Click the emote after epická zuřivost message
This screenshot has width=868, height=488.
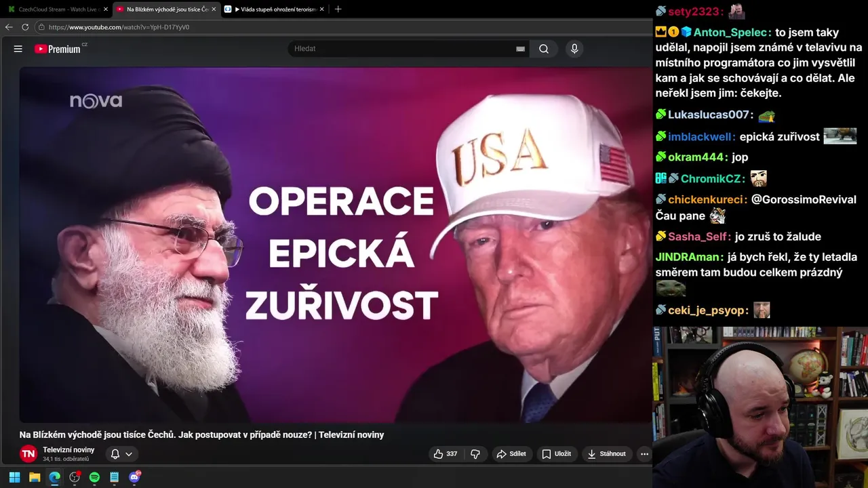pos(840,136)
